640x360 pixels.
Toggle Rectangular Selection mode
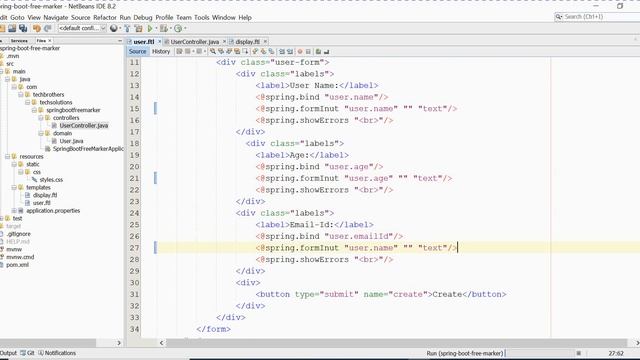[245, 51]
